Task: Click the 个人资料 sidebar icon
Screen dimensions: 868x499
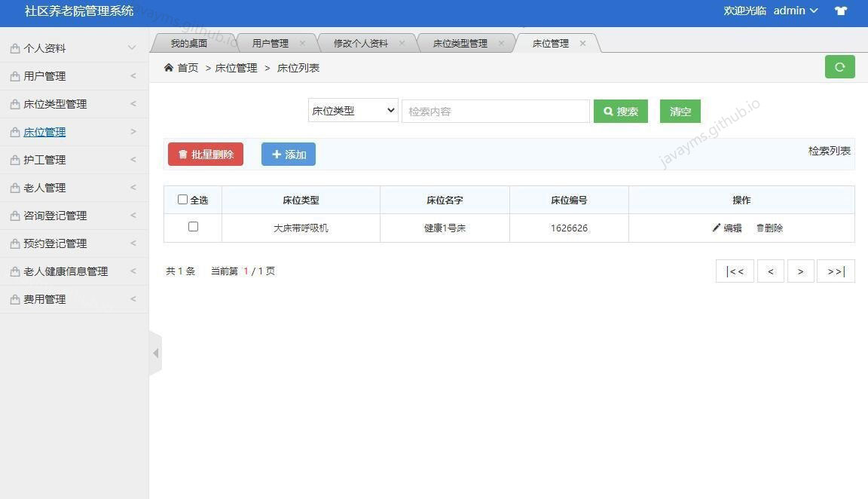Action: pos(14,47)
